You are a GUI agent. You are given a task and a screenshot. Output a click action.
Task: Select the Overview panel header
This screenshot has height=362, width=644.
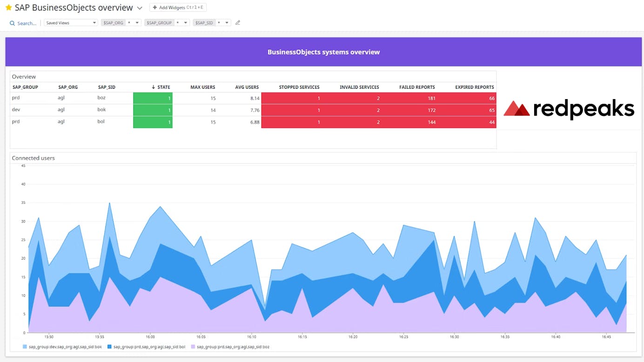pos(24,76)
